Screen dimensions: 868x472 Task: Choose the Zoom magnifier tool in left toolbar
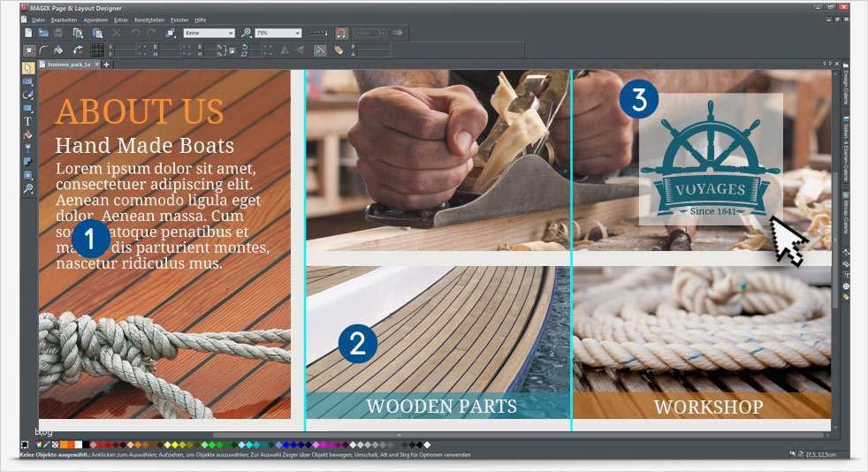[x=27, y=189]
